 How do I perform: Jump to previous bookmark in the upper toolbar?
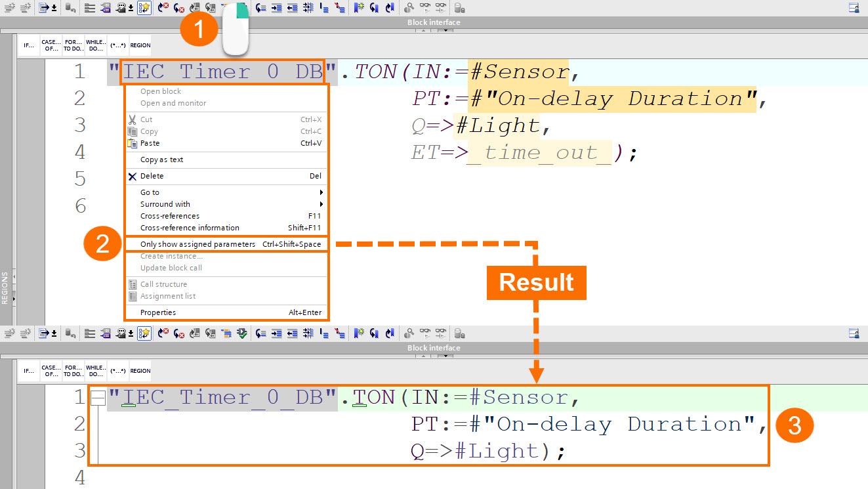click(390, 8)
